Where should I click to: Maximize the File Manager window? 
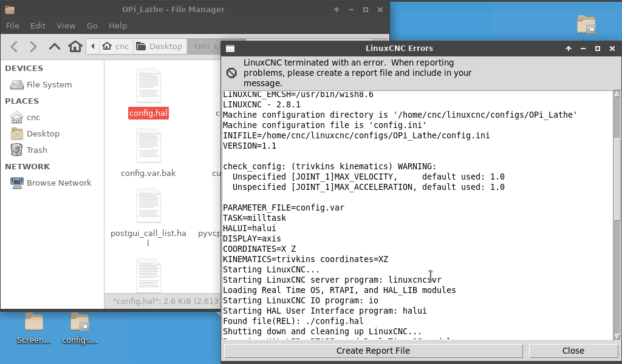tap(365, 10)
